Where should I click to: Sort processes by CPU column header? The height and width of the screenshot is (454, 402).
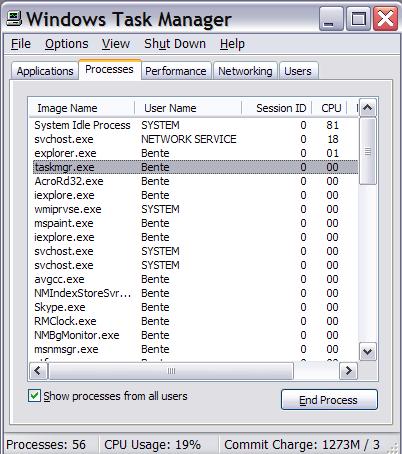point(330,108)
